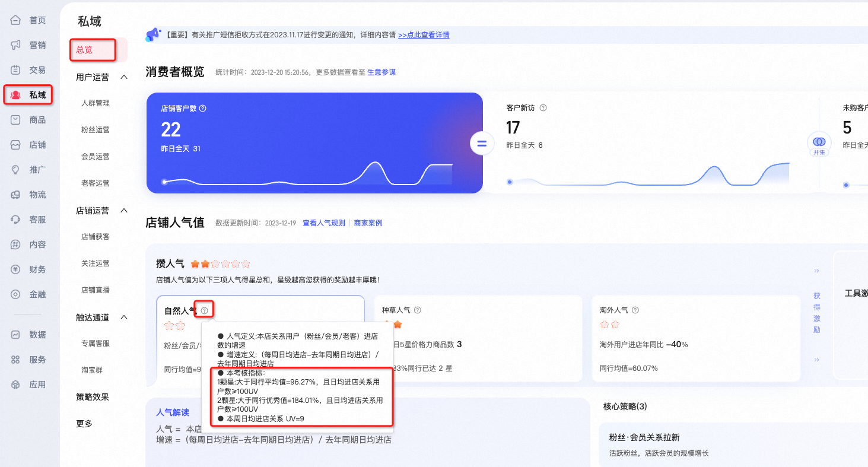Click the 商品 bag icon
Viewport: 868px width, 467px height.
point(16,120)
